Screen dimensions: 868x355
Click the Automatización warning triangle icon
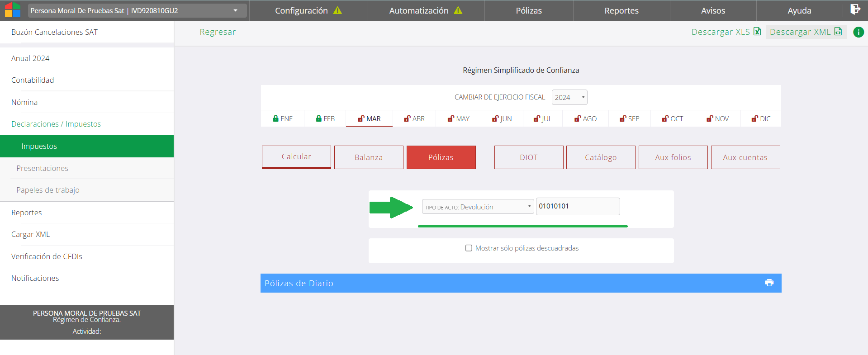click(x=458, y=10)
